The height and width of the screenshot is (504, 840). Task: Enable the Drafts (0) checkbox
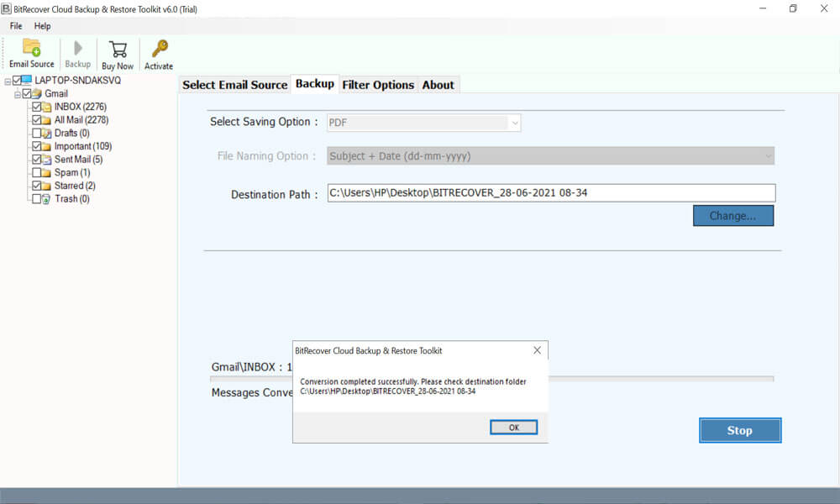point(36,134)
